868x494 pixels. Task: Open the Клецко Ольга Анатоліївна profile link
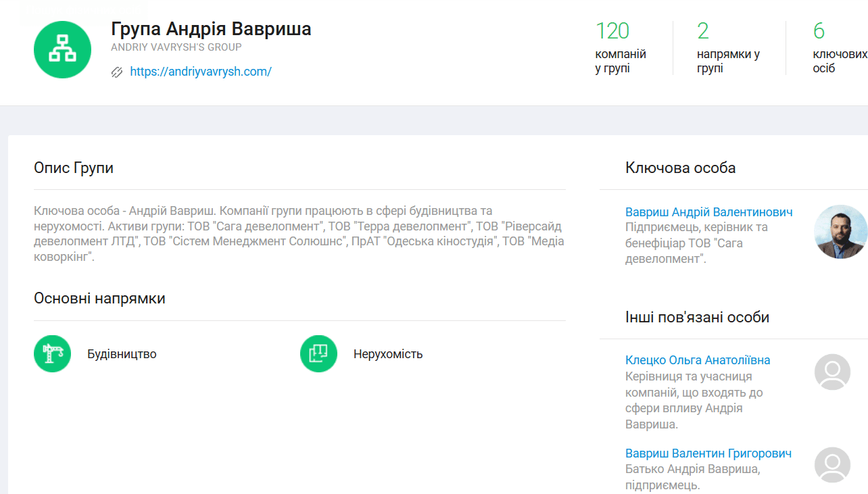[698, 360]
